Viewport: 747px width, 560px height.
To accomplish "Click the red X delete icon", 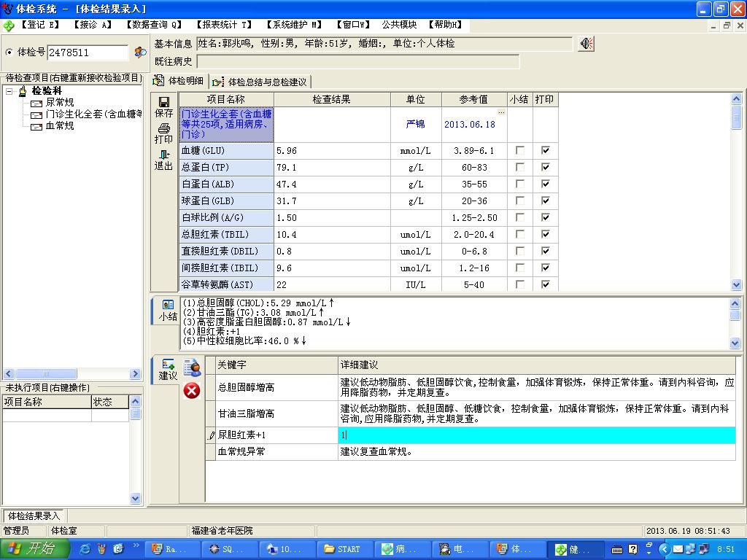I will (x=192, y=391).
